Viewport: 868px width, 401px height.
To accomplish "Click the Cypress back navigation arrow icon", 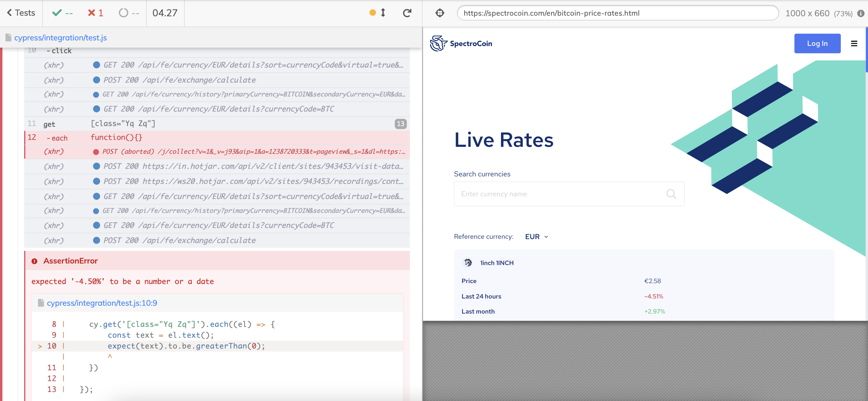I will 9,13.
